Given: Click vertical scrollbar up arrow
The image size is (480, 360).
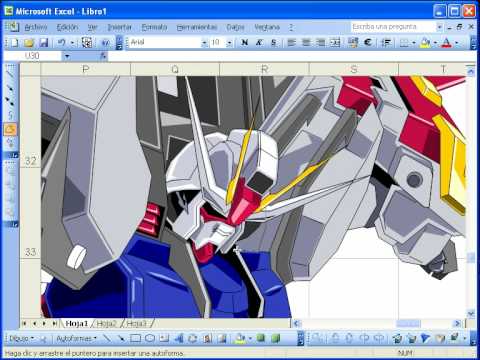Looking at the screenshot, I should 471,71.
